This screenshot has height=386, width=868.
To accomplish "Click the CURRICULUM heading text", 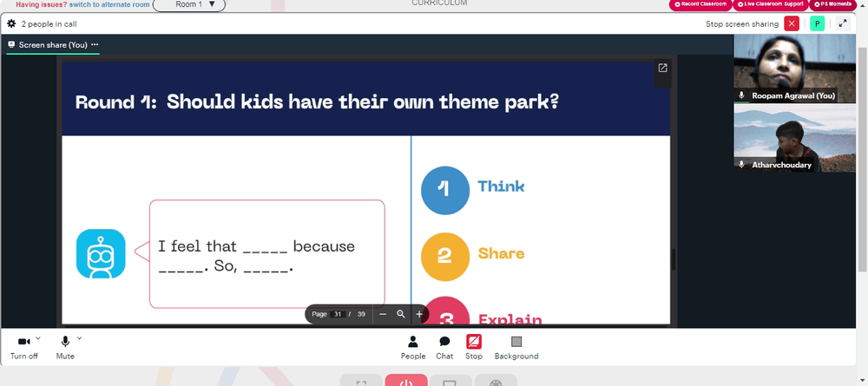I will (x=439, y=3).
